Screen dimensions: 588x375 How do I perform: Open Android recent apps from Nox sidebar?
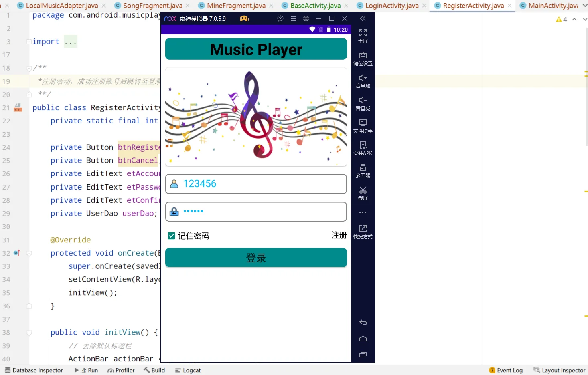[x=363, y=355]
